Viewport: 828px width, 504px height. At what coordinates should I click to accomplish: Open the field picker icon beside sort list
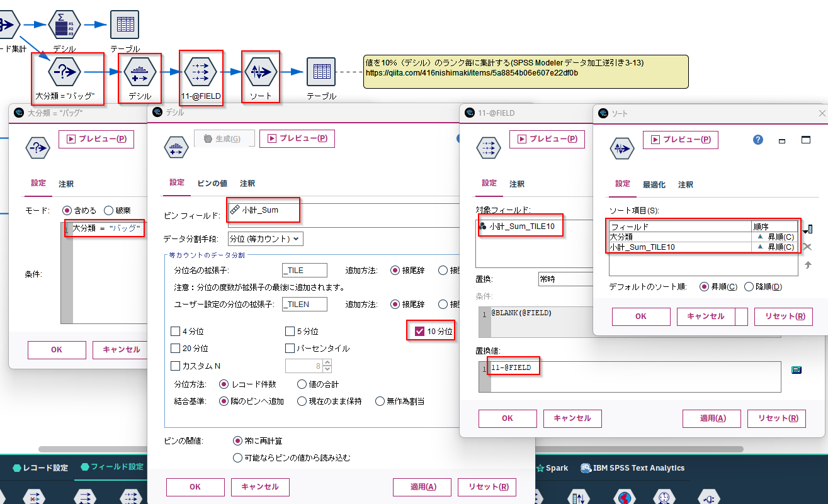[x=808, y=229]
